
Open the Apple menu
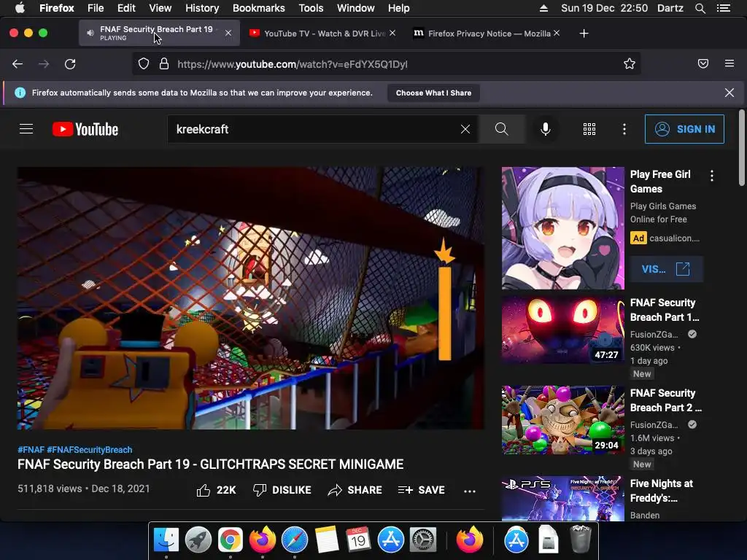click(x=20, y=8)
